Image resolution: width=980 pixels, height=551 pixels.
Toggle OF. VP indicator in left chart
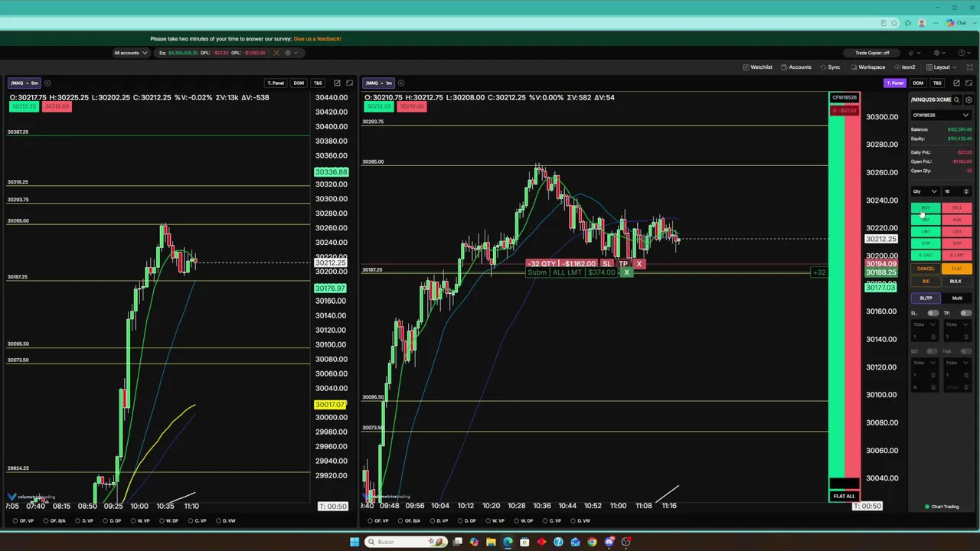pyautogui.click(x=24, y=521)
